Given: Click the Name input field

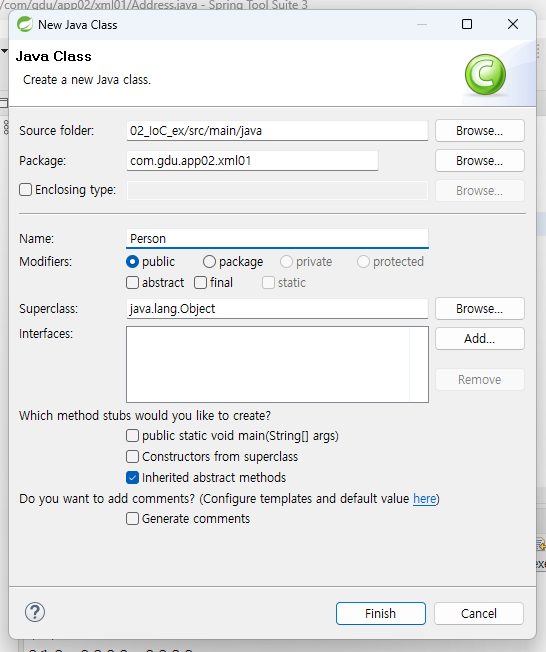Looking at the screenshot, I should [277, 239].
